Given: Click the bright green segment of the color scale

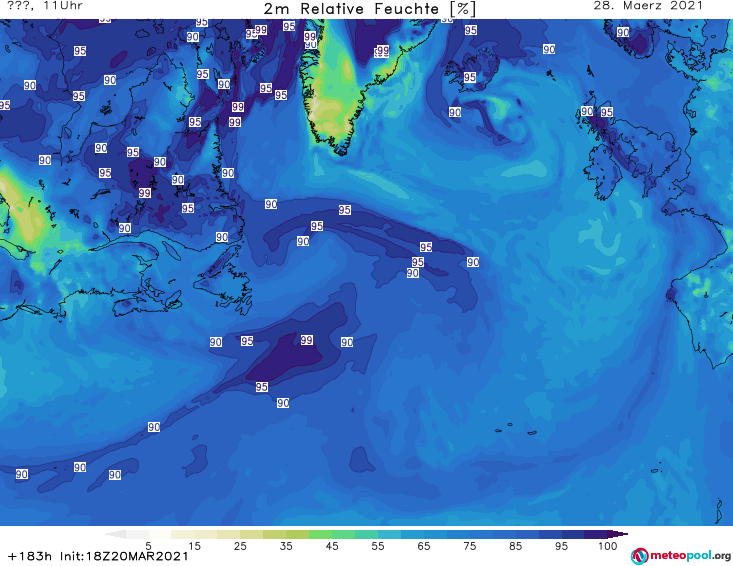Looking at the screenshot, I should [x=320, y=534].
